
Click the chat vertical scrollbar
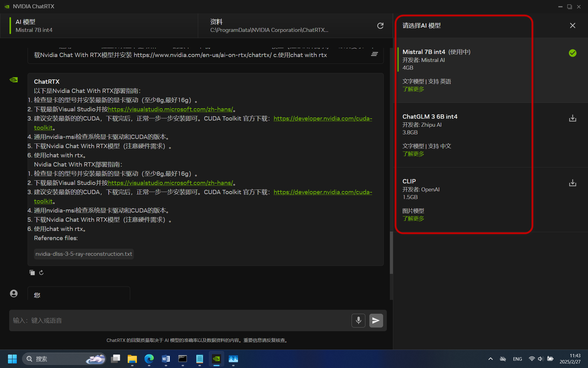(x=391, y=253)
